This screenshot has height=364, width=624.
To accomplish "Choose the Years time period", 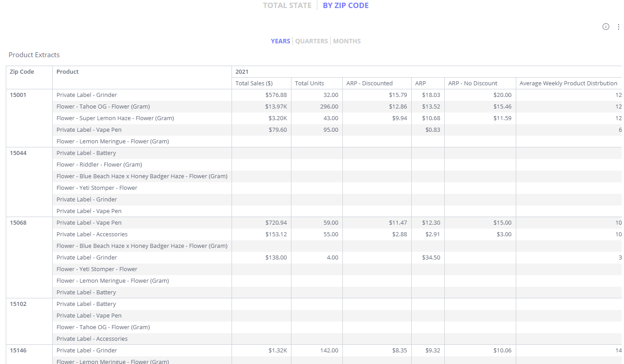I will 280,41.
